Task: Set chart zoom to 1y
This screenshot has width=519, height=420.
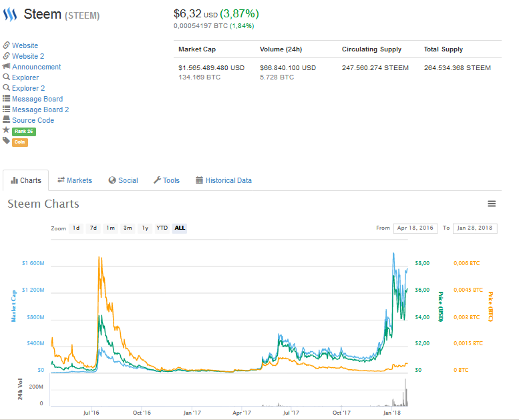Action: coord(145,228)
